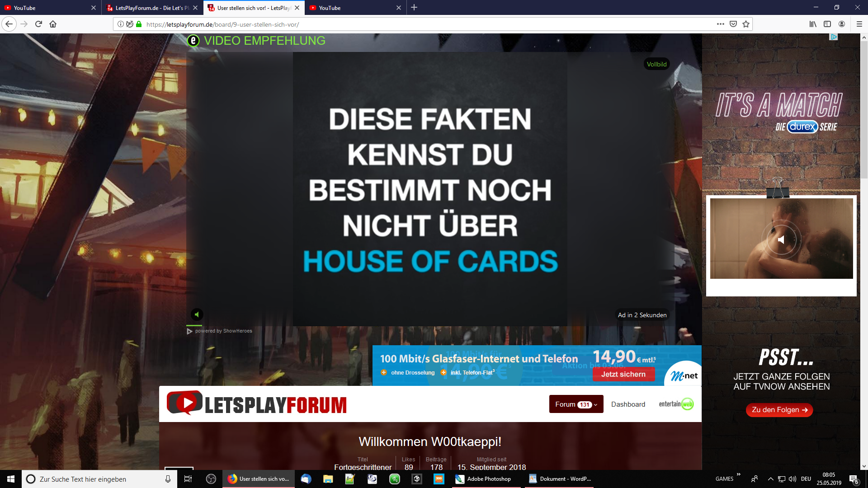Open the Firefox hamburger menu

click(859, 24)
